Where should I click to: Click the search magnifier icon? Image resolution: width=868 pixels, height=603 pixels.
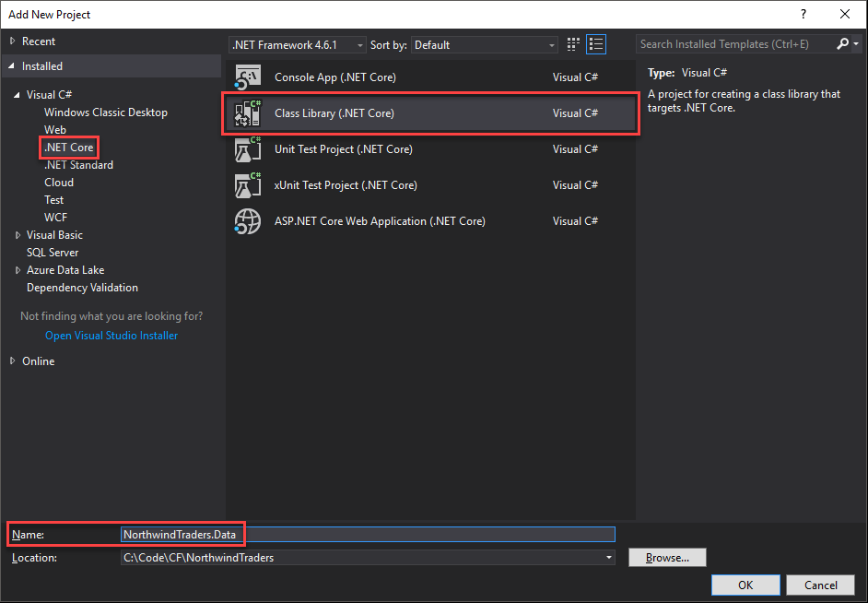pos(843,44)
